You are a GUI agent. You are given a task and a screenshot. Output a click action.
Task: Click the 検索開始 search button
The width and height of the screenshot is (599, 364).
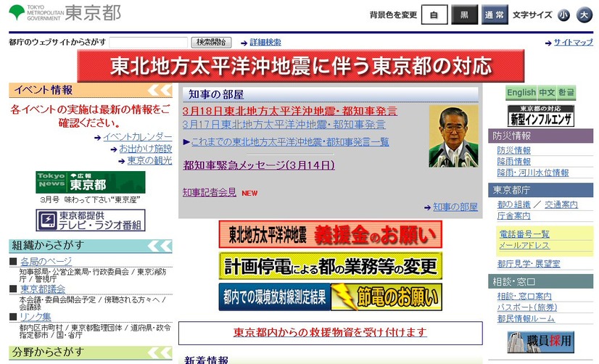tap(211, 42)
